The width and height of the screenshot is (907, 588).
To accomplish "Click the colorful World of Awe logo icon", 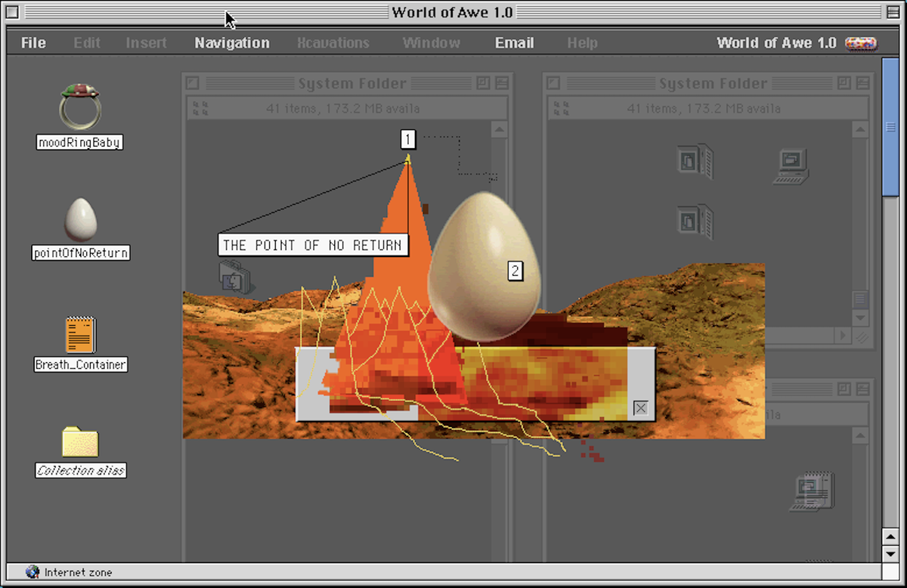I will 861,43.
